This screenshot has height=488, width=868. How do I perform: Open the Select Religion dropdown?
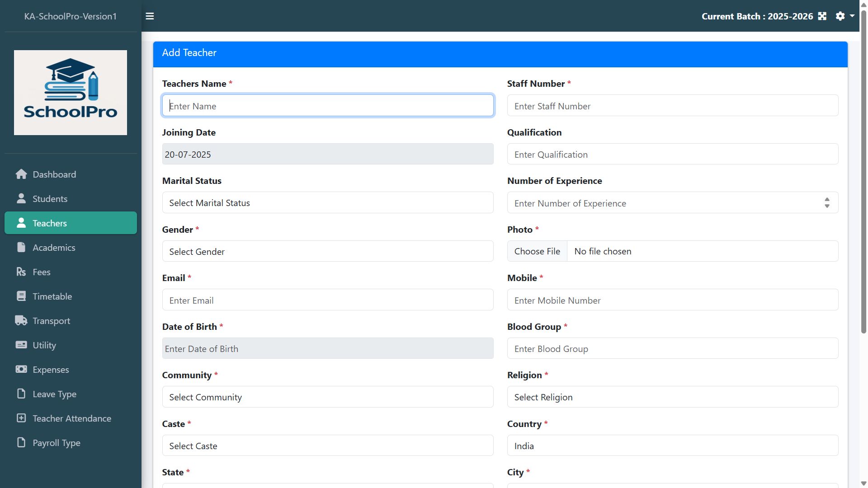pos(672,397)
